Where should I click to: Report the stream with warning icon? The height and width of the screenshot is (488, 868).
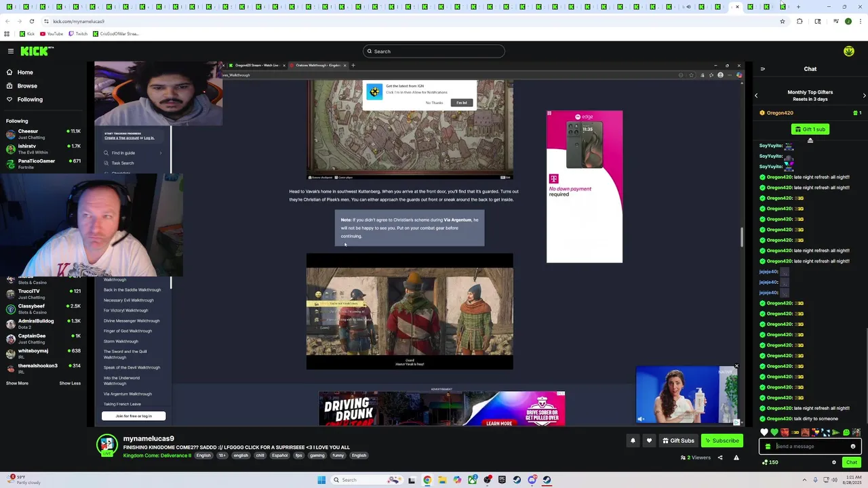736,457
